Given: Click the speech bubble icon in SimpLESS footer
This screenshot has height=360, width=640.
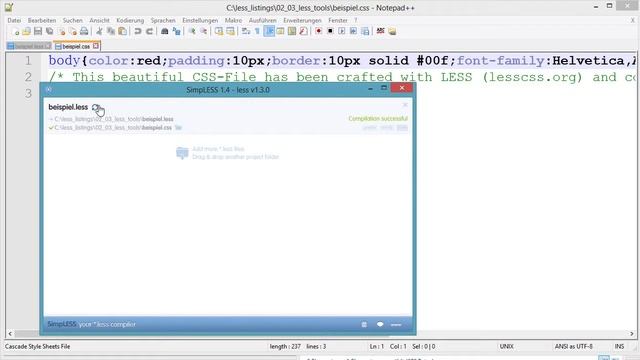Looking at the screenshot, I should (x=380, y=324).
